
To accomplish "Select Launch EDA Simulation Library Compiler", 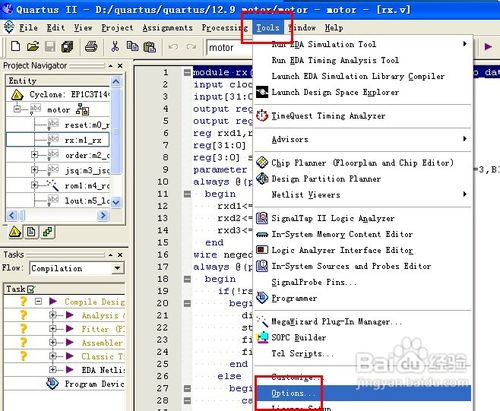I will [x=363, y=76].
